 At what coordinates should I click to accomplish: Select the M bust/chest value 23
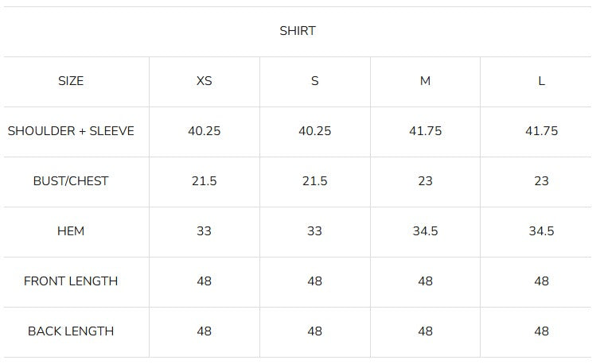(x=425, y=181)
